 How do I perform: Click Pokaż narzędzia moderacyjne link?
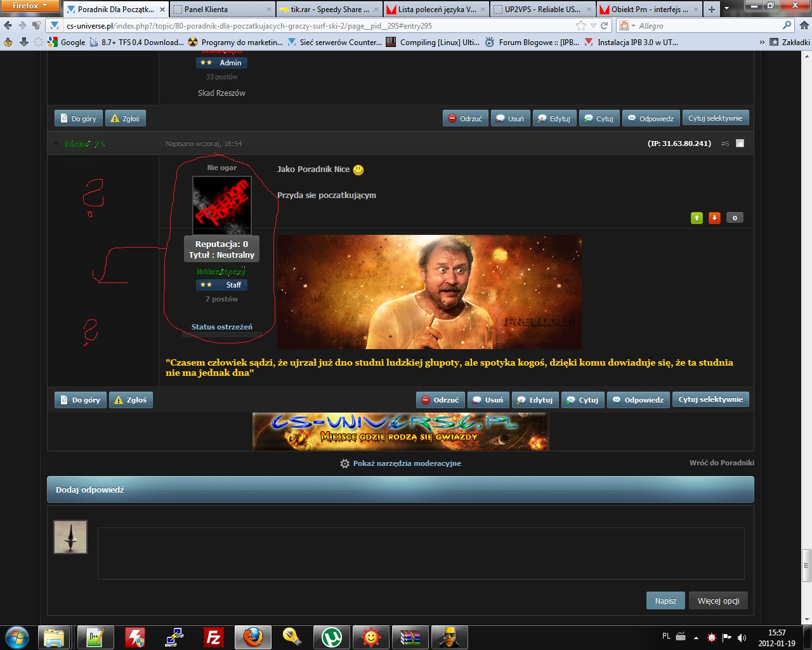[407, 463]
